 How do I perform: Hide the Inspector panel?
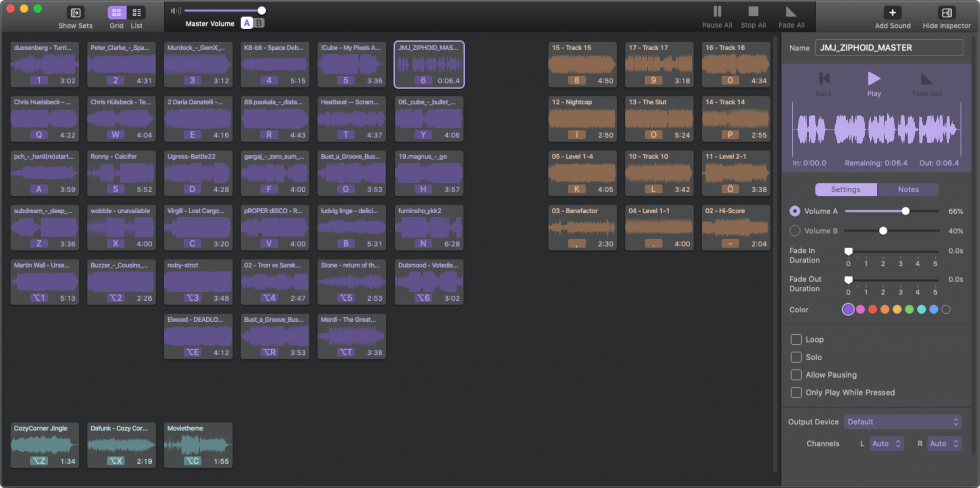946,13
